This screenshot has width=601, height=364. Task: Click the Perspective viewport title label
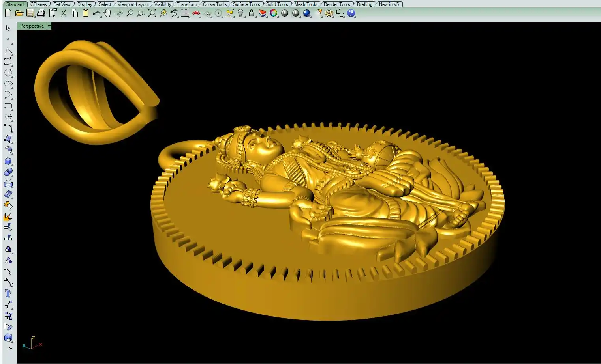(32, 26)
